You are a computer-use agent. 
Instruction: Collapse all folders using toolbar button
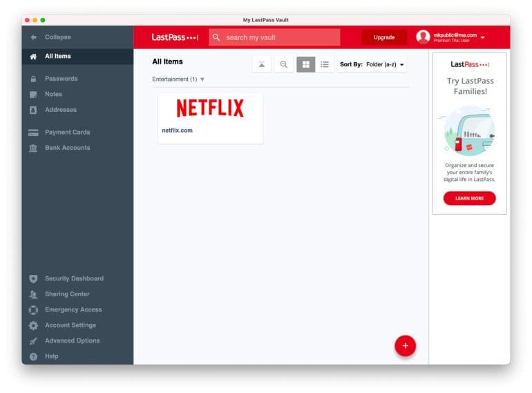tap(261, 64)
